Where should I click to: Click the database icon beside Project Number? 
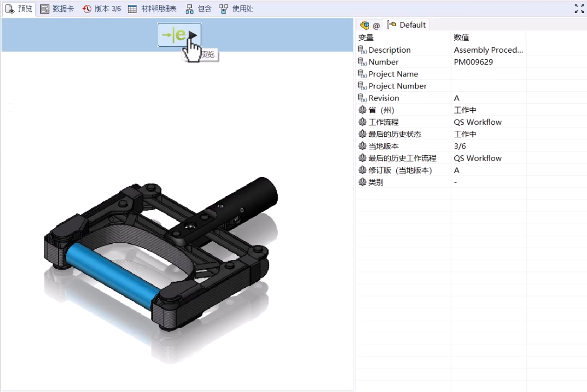(x=362, y=86)
